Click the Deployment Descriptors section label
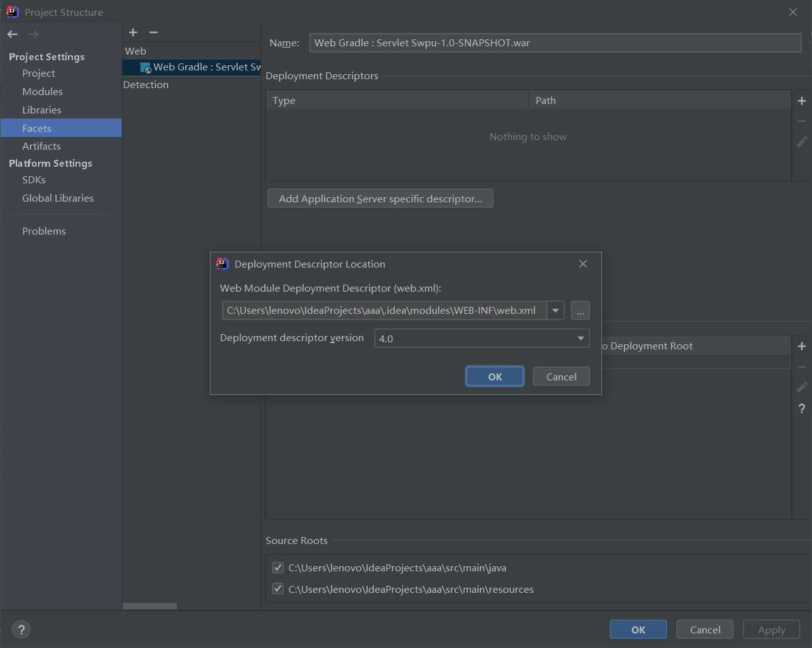The width and height of the screenshot is (812, 648). [322, 76]
